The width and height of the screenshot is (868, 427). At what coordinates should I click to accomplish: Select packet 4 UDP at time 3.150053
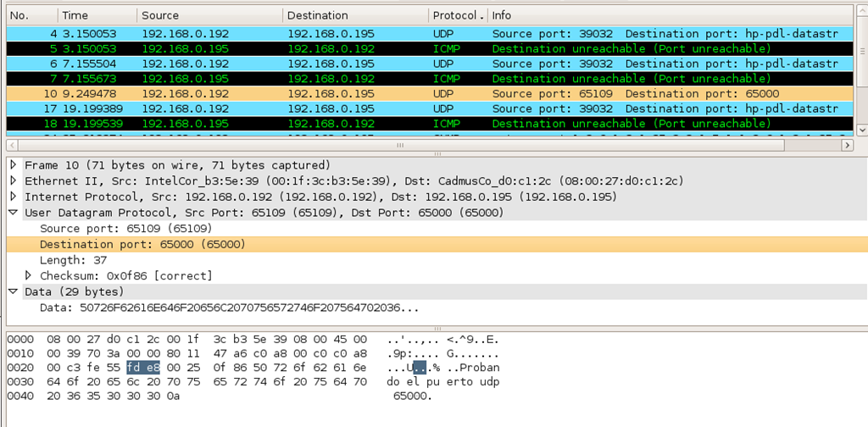click(430, 34)
